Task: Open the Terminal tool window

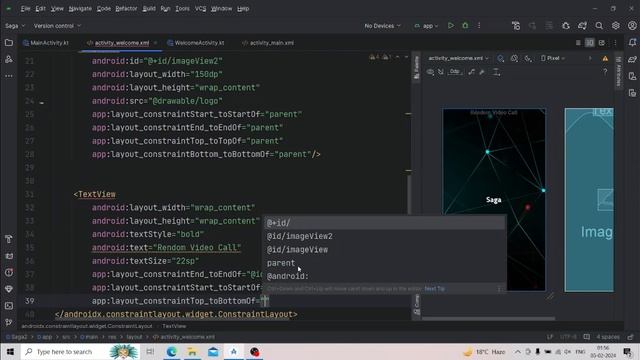Action: pyautogui.click(x=9, y=306)
